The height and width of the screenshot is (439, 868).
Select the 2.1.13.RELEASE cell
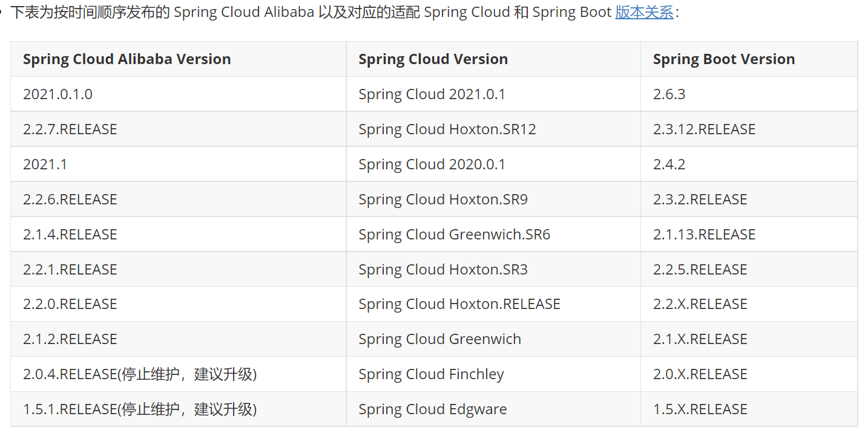(x=749, y=235)
